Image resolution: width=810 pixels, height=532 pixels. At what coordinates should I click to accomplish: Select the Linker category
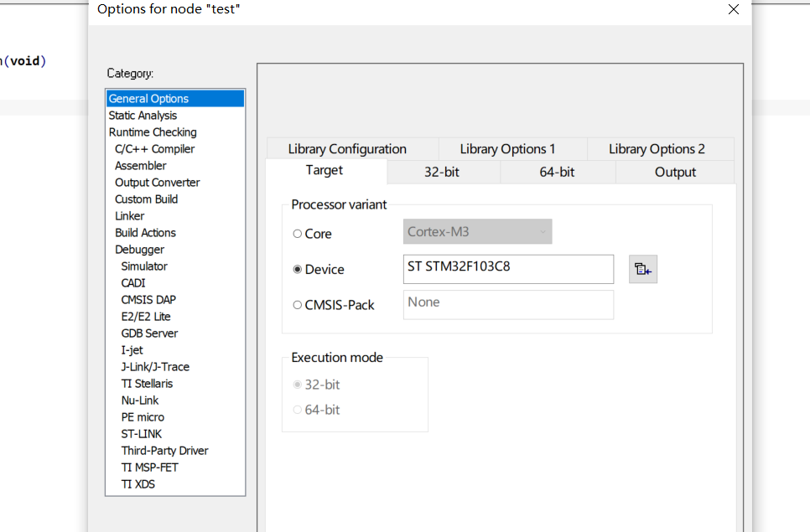(130, 216)
